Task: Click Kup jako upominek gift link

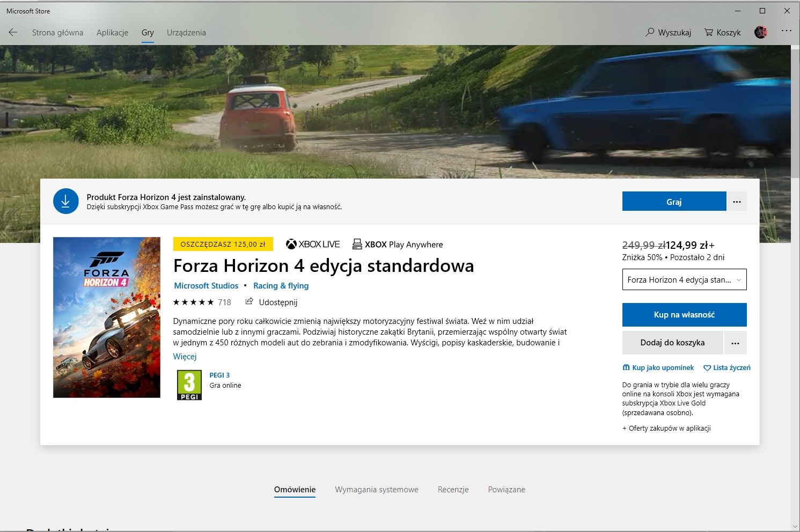Action: coord(658,368)
